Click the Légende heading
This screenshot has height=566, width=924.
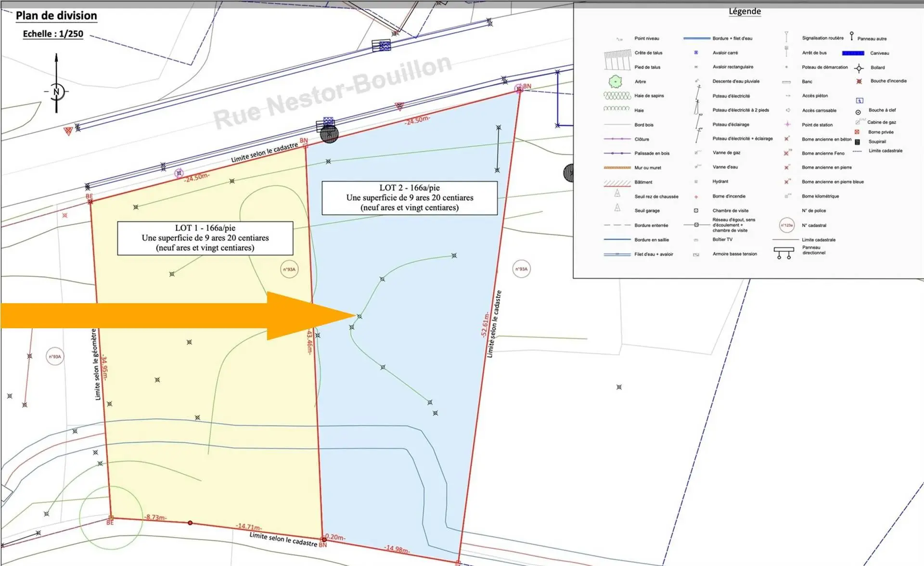pos(744,12)
